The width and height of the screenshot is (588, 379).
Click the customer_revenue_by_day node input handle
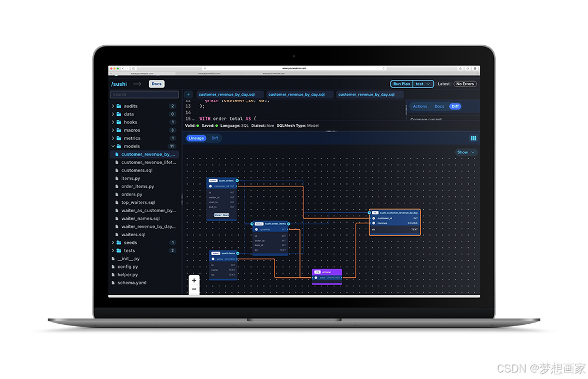[369, 213]
